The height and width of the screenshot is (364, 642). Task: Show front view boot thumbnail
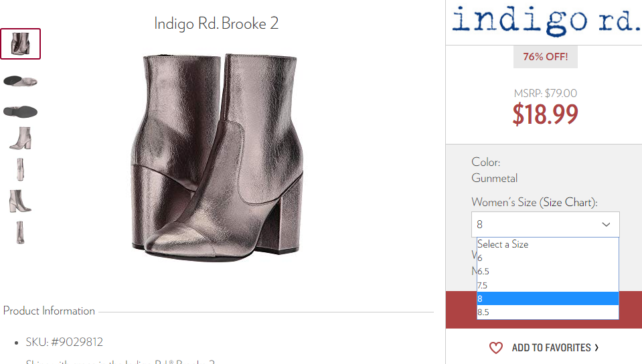click(20, 169)
